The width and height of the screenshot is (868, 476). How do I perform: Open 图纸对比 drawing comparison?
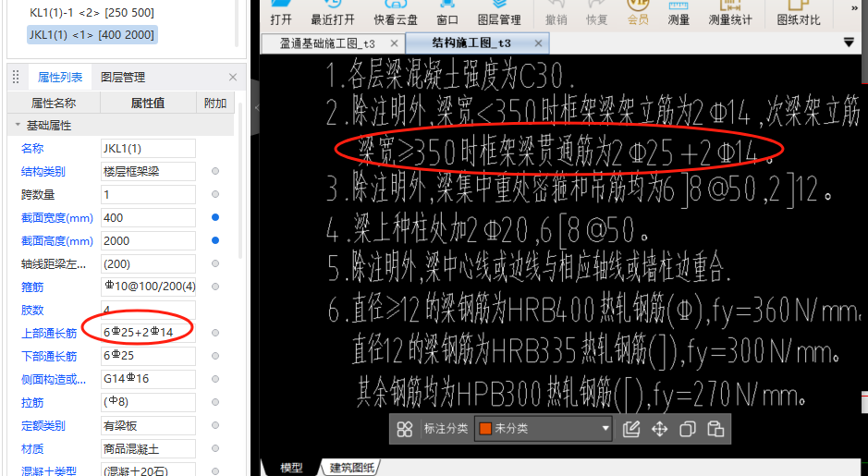pyautogui.click(x=799, y=13)
